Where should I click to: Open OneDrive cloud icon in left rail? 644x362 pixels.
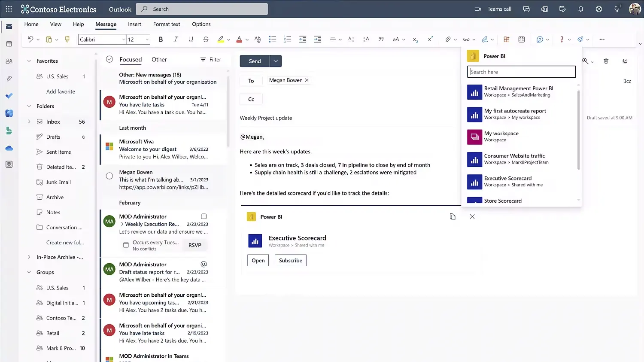[9, 148]
